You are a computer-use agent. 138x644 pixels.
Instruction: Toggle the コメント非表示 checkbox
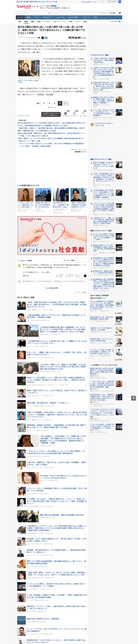(75, 292)
